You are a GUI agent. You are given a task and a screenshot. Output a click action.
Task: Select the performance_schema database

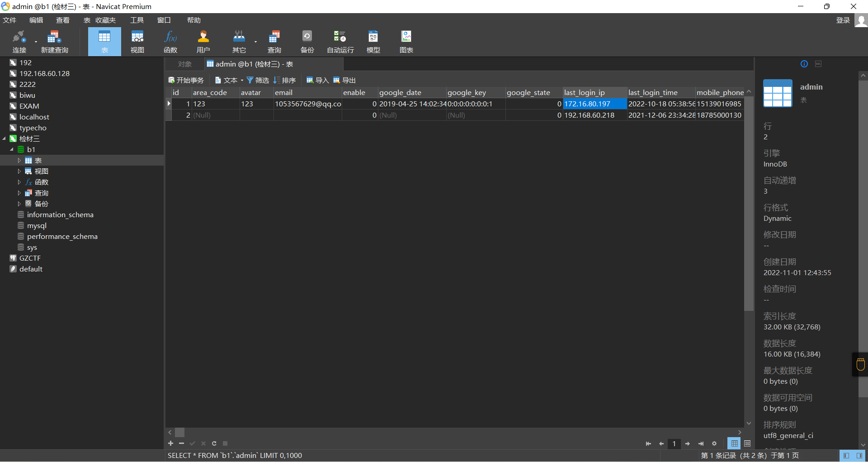(62, 236)
